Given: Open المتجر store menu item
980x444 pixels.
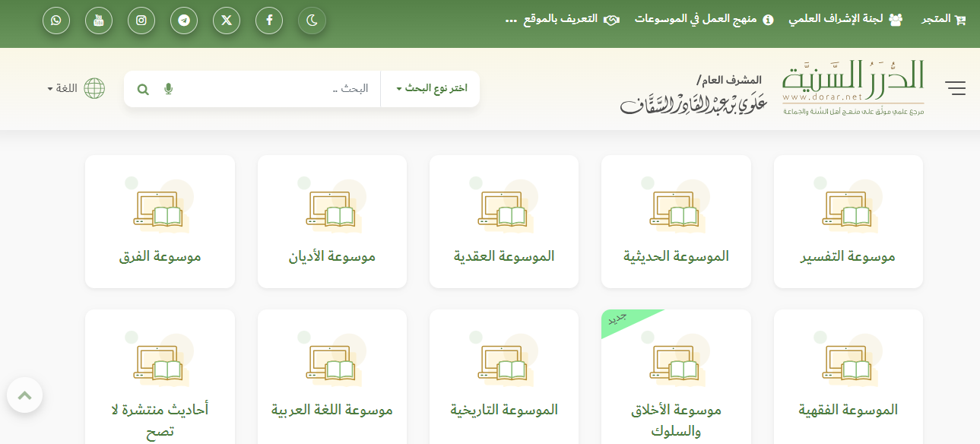Looking at the screenshot, I should point(944,20).
